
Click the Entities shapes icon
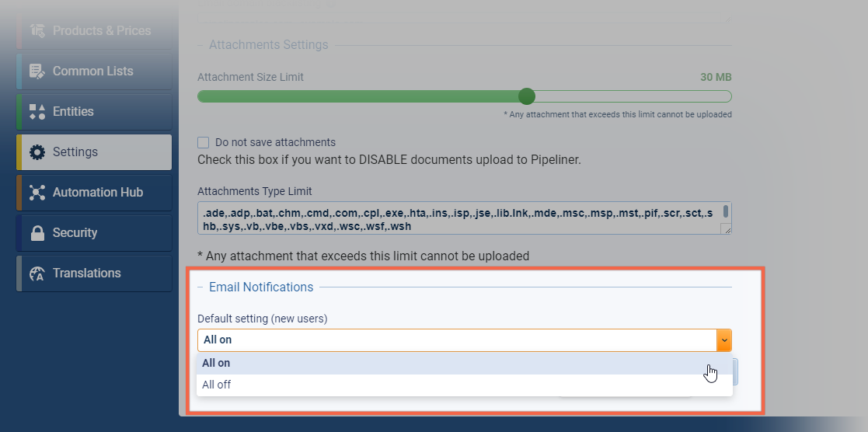(37, 111)
